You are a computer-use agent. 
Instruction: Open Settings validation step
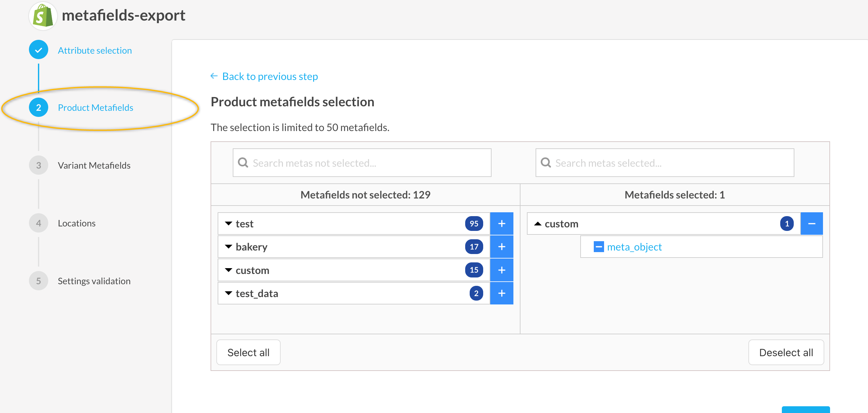[94, 281]
